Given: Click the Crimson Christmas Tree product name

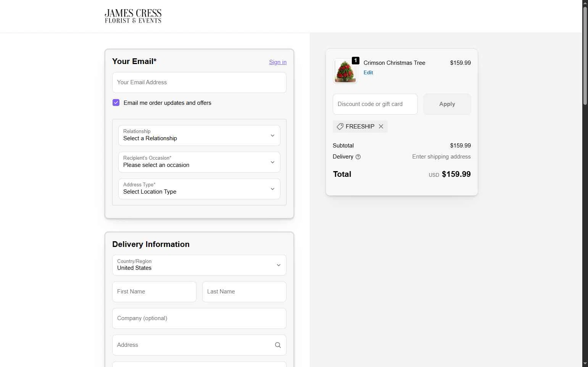Looking at the screenshot, I should click(x=394, y=63).
